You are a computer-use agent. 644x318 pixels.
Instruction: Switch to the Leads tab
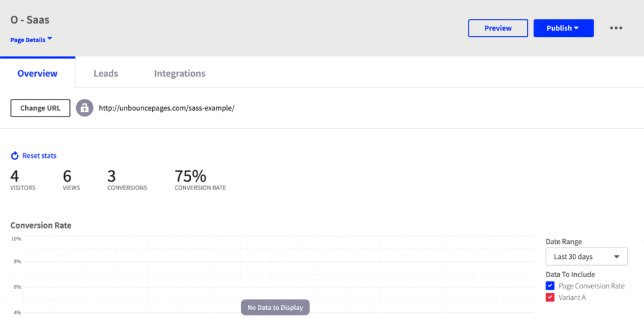pyautogui.click(x=106, y=74)
